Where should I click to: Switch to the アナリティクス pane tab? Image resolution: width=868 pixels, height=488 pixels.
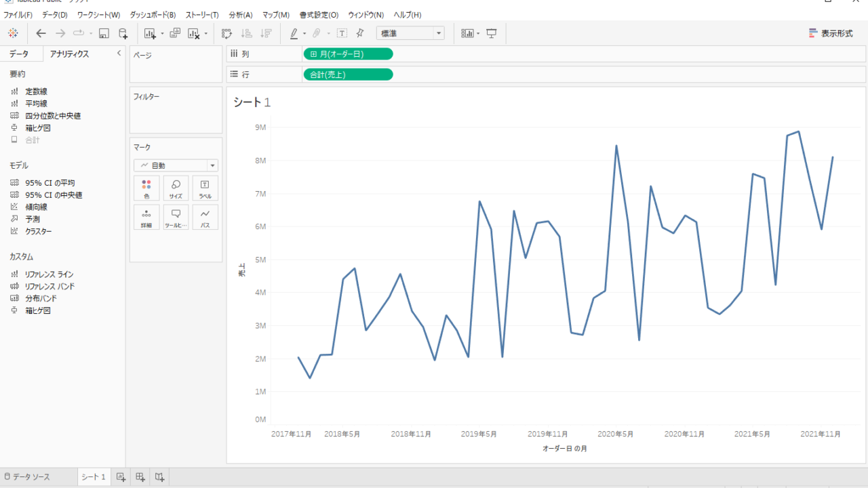pyautogui.click(x=70, y=54)
